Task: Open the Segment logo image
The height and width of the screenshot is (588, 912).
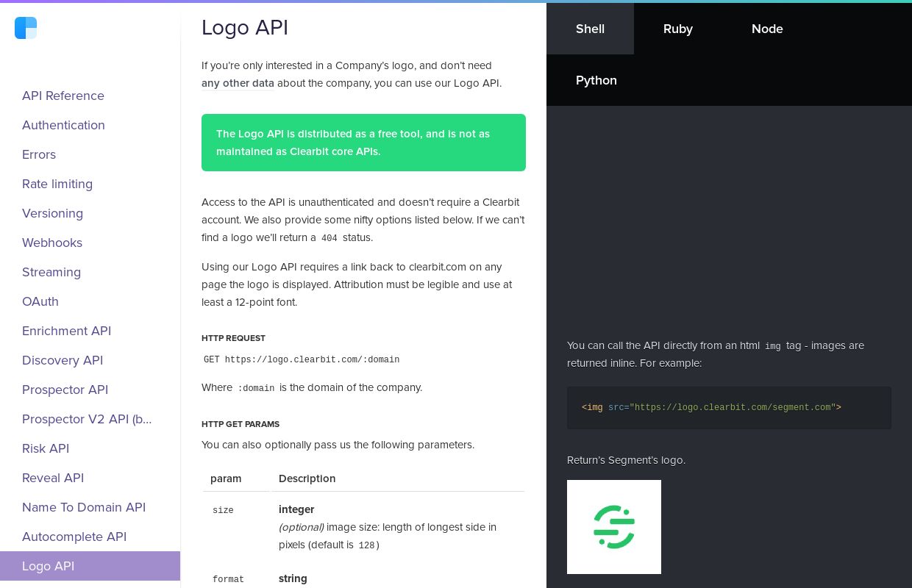Action: (x=614, y=527)
